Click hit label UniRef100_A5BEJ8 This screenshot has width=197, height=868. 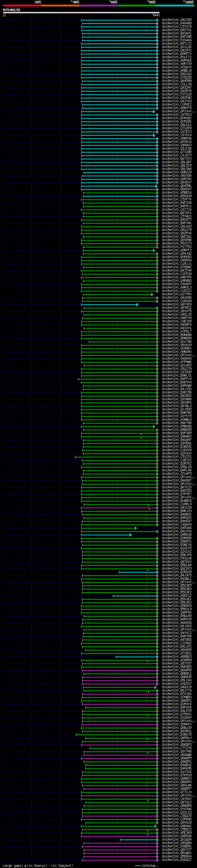tap(176, 71)
